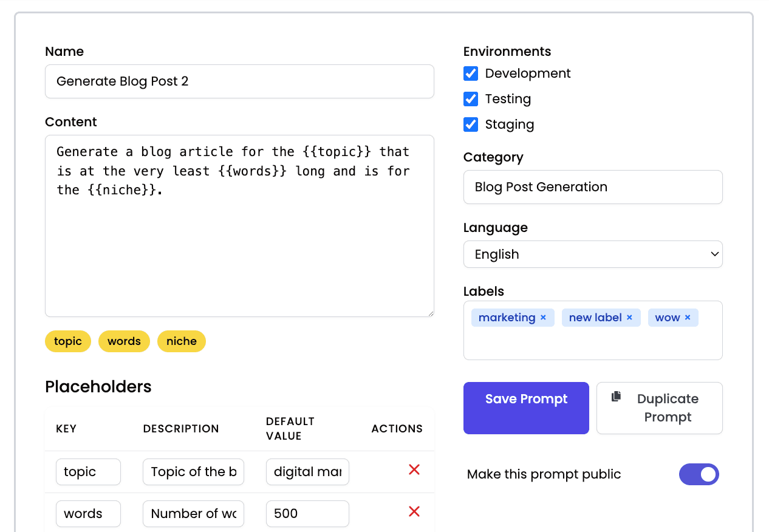
Task: Uncheck the Development environment
Action: [471, 73]
